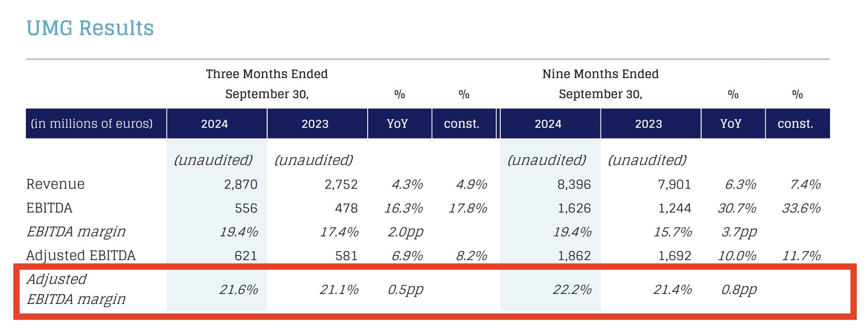Click the "Adjusted EBITDA margin" row label
This screenshot has width=868, height=334.
point(76,289)
